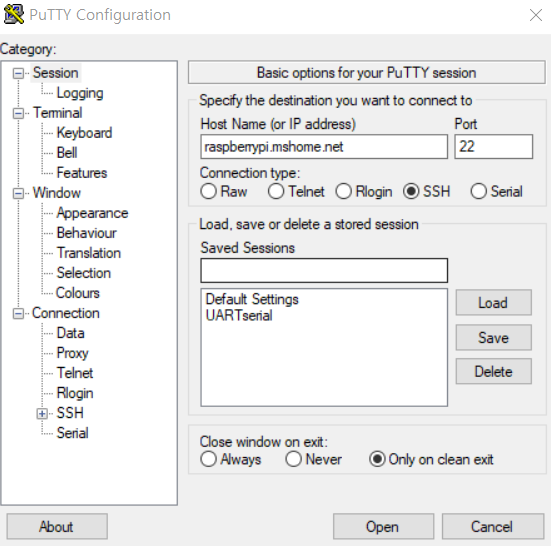551x546 pixels.
Task: Open the Behaviour category
Action: tap(86, 233)
